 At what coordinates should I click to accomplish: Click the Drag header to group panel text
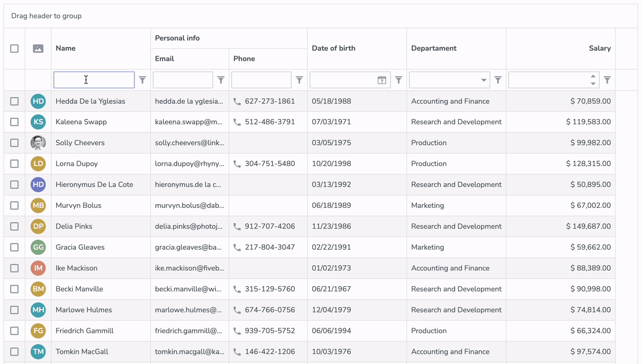(x=47, y=16)
